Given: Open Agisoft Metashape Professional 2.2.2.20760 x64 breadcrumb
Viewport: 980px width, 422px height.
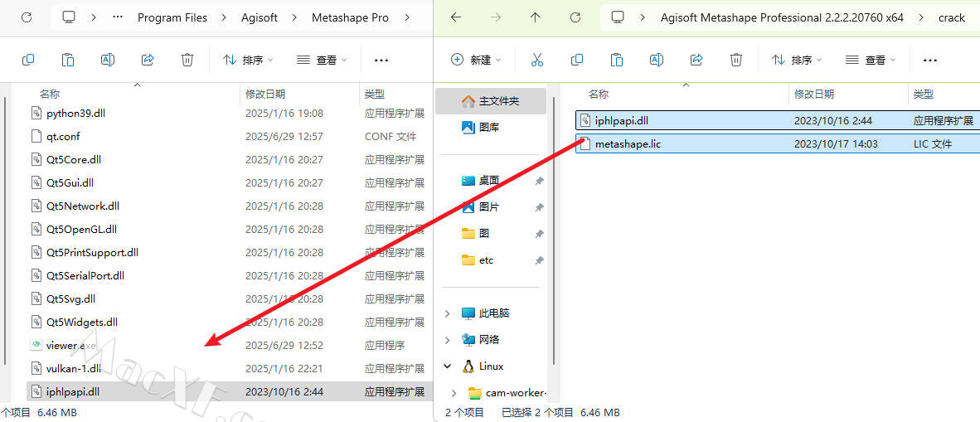Looking at the screenshot, I should [x=782, y=17].
